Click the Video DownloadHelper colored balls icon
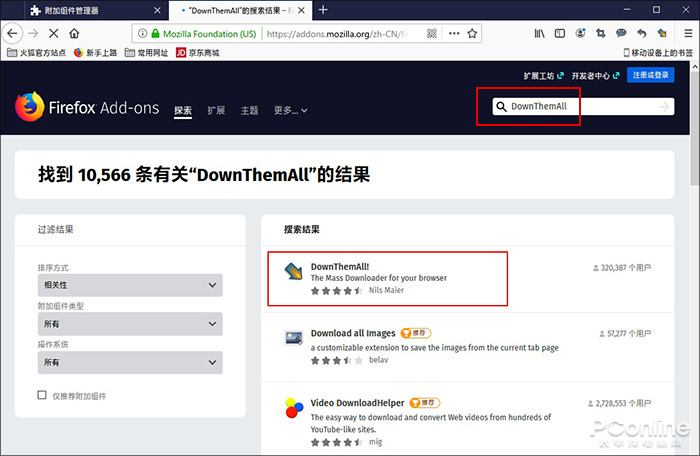This screenshot has width=700, height=456. [294, 407]
